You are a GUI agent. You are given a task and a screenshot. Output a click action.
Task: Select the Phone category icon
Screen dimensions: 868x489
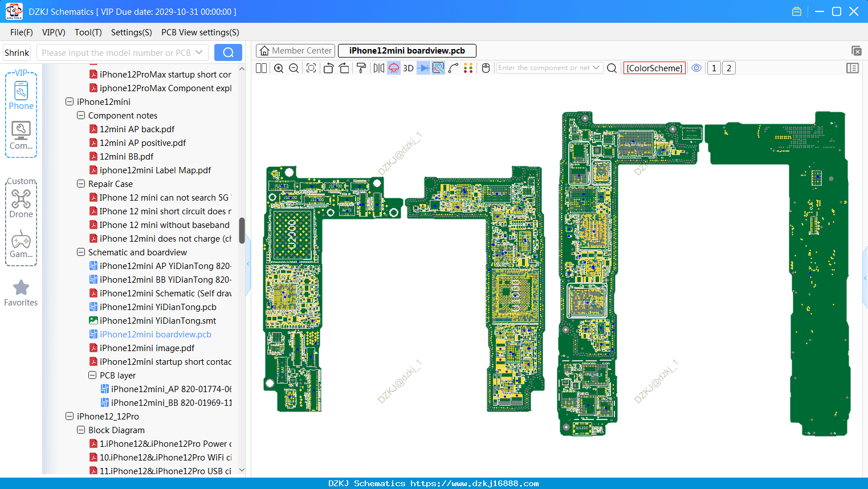coord(21,95)
